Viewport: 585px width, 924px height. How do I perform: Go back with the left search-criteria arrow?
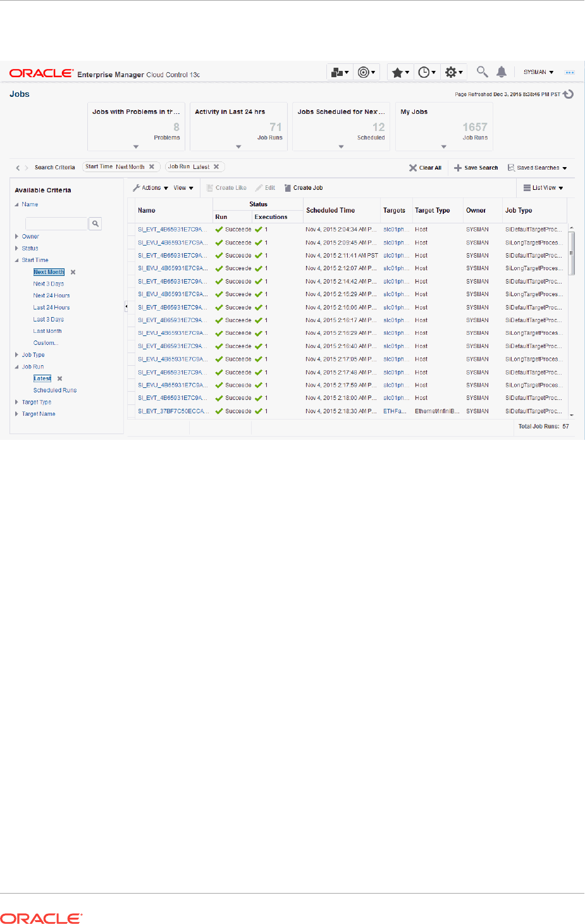coord(18,168)
